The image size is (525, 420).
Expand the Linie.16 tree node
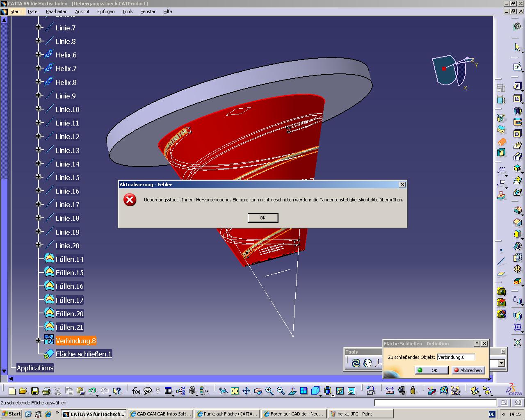(x=39, y=190)
